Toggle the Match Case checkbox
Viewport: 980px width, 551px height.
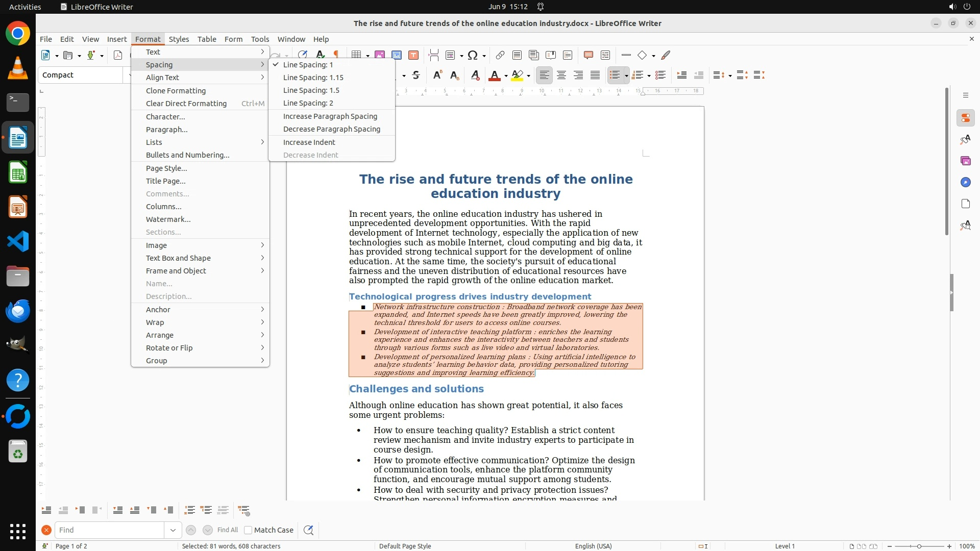(x=249, y=530)
